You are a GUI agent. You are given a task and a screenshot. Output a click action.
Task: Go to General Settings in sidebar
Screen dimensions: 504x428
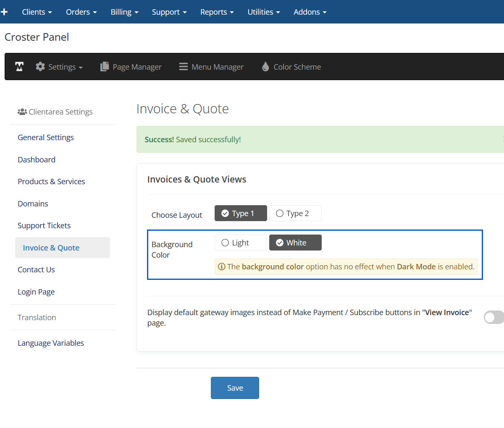pyautogui.click(x=46, y=138)
